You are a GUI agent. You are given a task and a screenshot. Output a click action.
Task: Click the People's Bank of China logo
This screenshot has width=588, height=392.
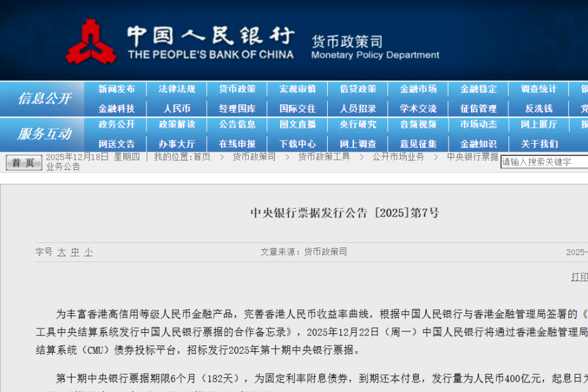click(x=90, y=41)
